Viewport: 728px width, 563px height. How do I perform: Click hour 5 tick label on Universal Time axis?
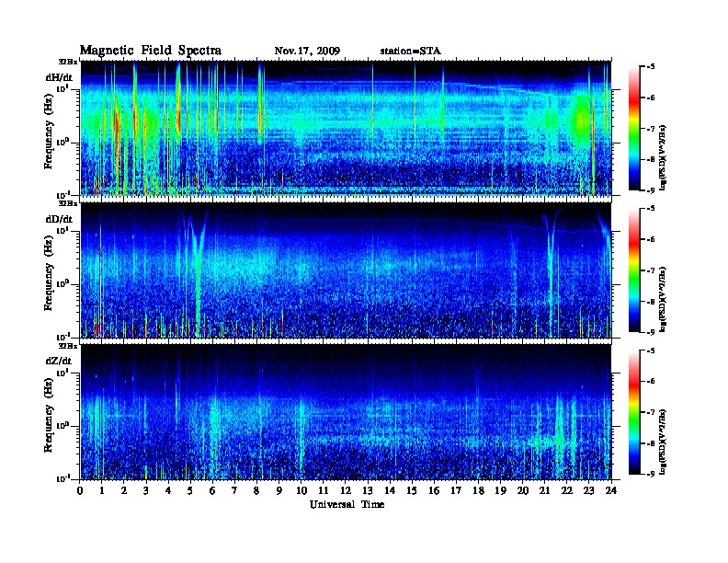(x=190, y=491)
